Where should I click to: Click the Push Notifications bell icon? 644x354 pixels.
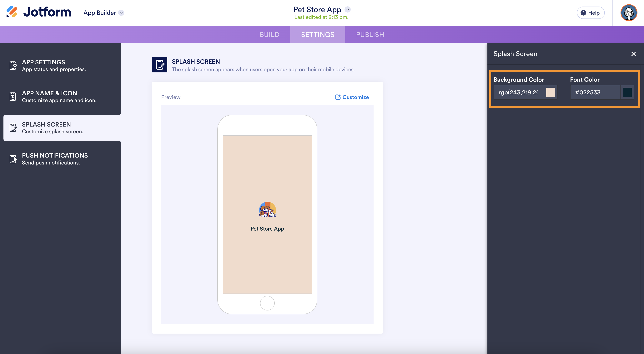(x=13, y=159)
